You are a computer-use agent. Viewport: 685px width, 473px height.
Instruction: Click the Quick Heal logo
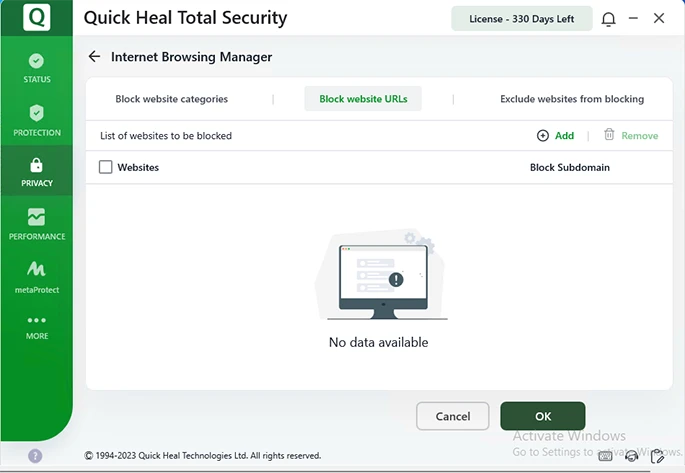point(37,18)
